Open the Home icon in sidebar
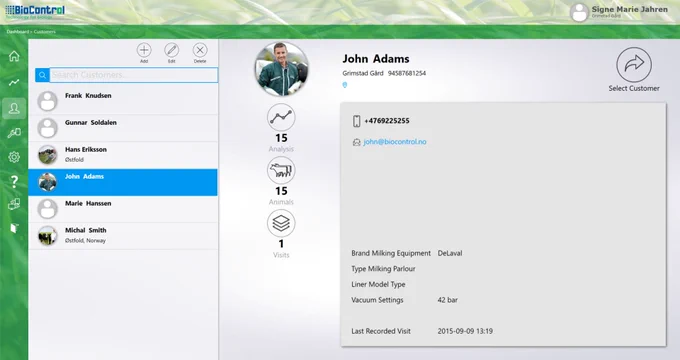680x360 pixels. click(14, 56)
